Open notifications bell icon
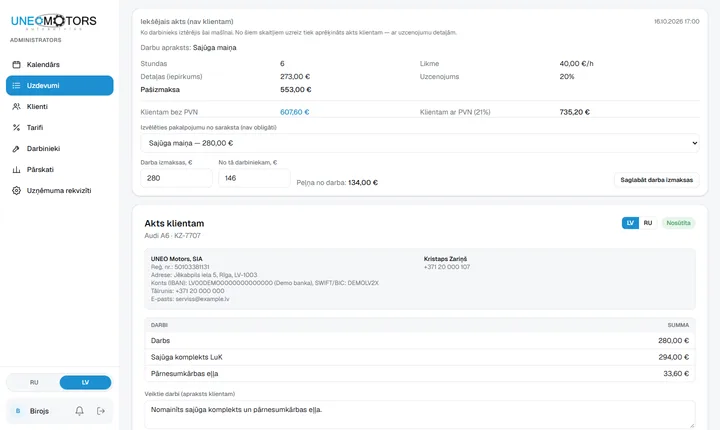The width and height of the screenshot is (720, 430). click(x=79, y=411)
